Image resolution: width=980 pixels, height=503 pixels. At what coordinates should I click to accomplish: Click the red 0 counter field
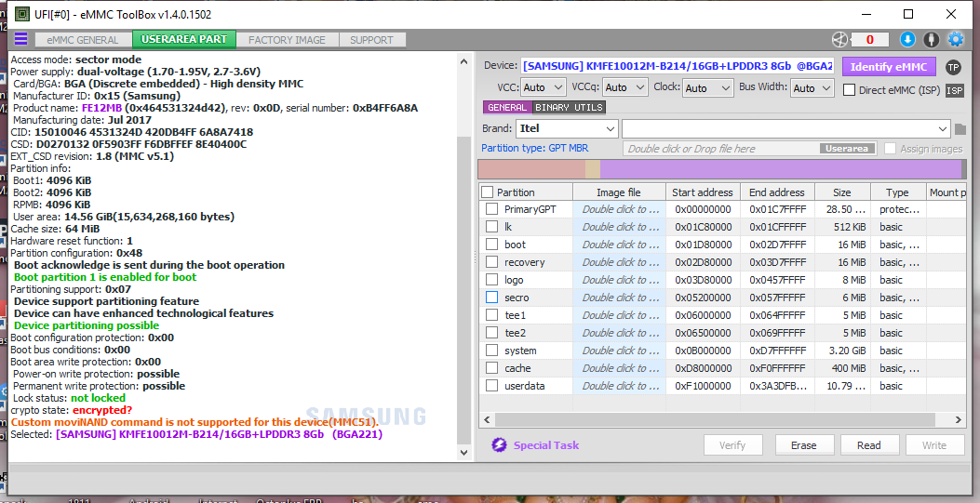pyautogui.click(x=870, y=39)
